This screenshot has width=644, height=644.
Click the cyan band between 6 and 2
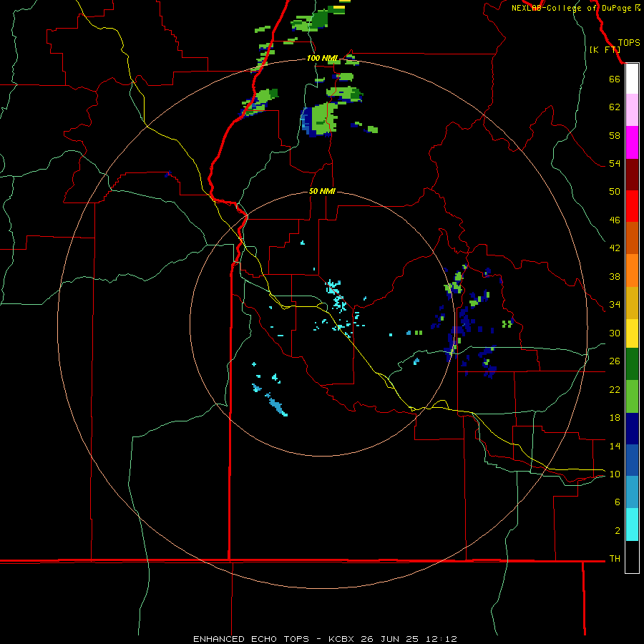click(x=632, y=525)
